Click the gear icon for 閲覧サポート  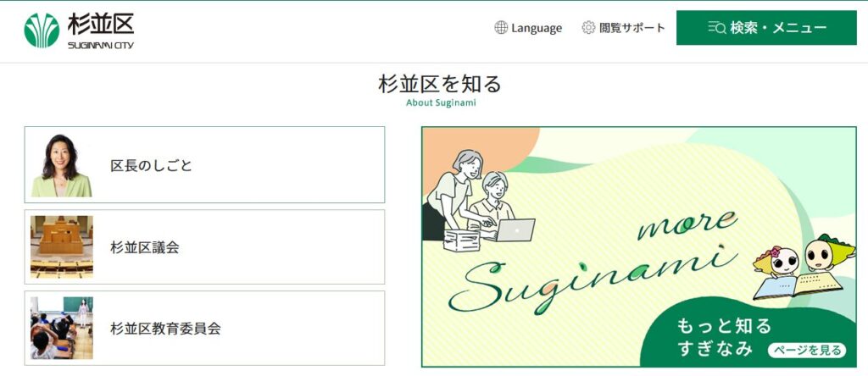pos(588,28)
